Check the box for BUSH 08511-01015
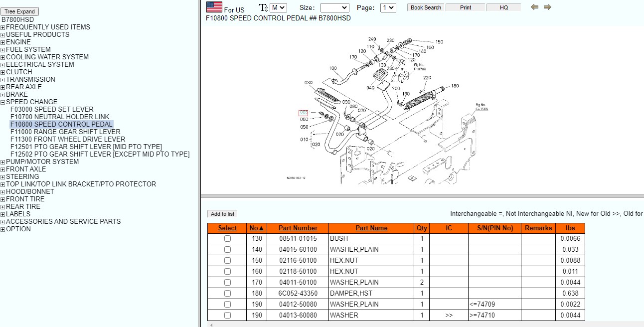644x327 pixels. 227,239
